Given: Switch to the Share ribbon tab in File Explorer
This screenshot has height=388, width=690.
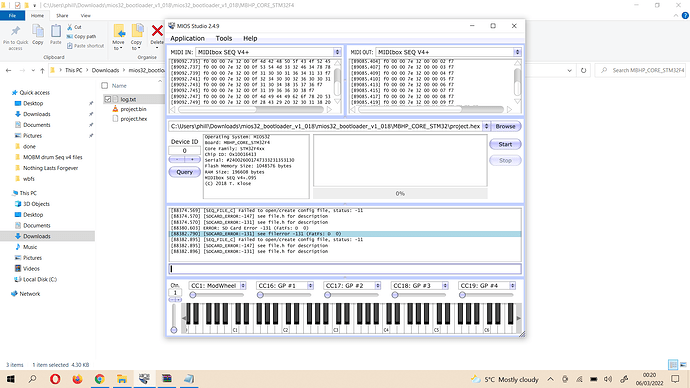Looking at the screenshot, I should pyautogui.click(x=62, y=15).
